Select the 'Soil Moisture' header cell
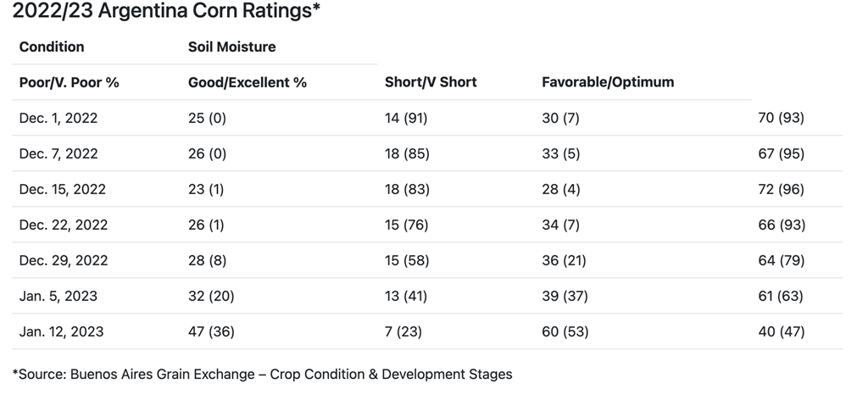Viewport: 868px width, 395px height. 231,47
